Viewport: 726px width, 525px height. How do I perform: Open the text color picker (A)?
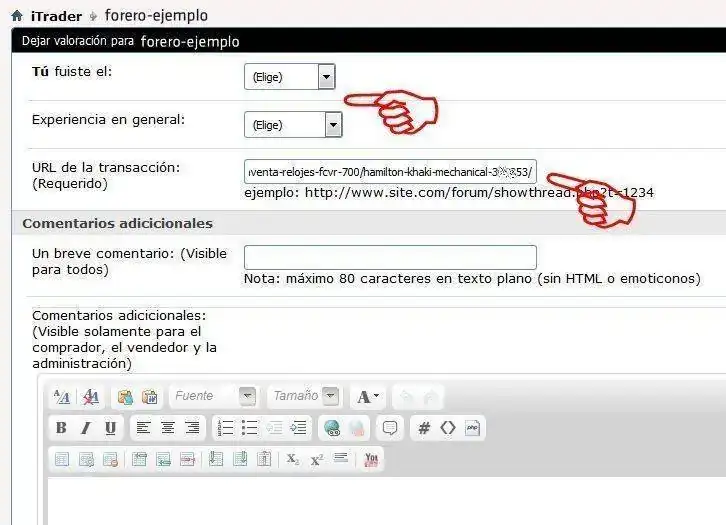[368, 397]
